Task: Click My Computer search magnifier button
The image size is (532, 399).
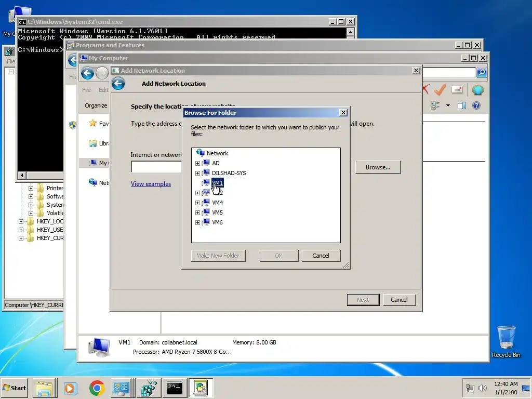Action: pos(482,72)
